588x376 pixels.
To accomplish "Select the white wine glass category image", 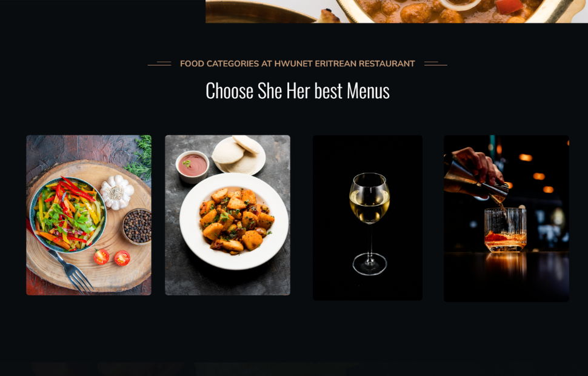I will click(367, 218).
